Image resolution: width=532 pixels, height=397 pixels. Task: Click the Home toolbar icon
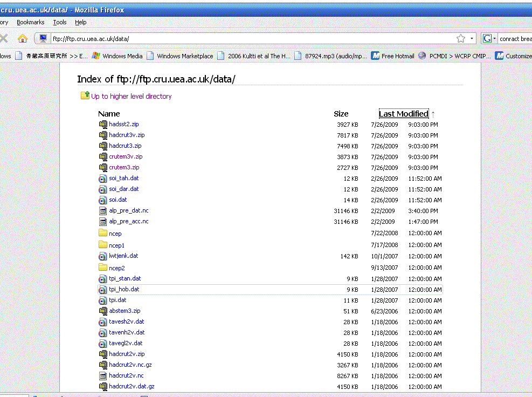coord(22,38)
